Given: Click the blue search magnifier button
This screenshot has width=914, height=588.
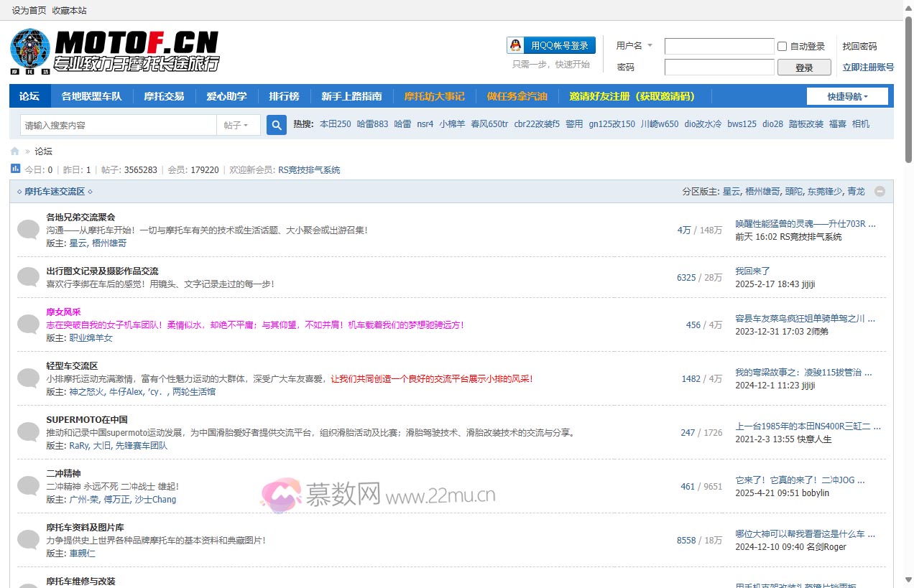Looking at the screenshot, I should tap(277, 125).
